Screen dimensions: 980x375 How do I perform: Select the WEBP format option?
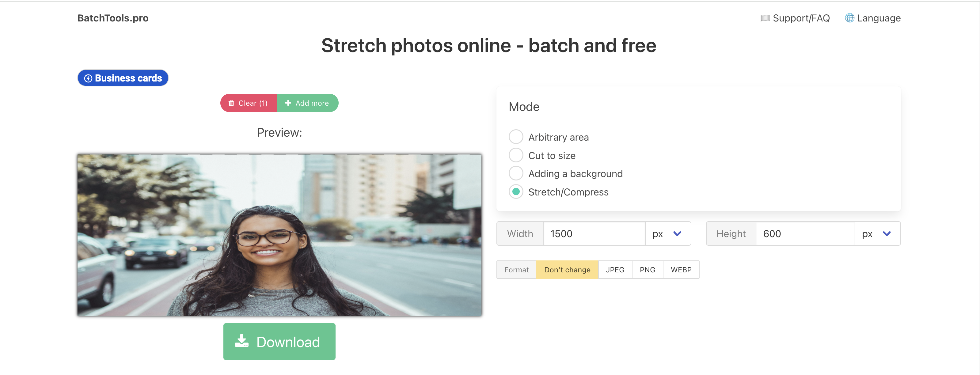681,270
